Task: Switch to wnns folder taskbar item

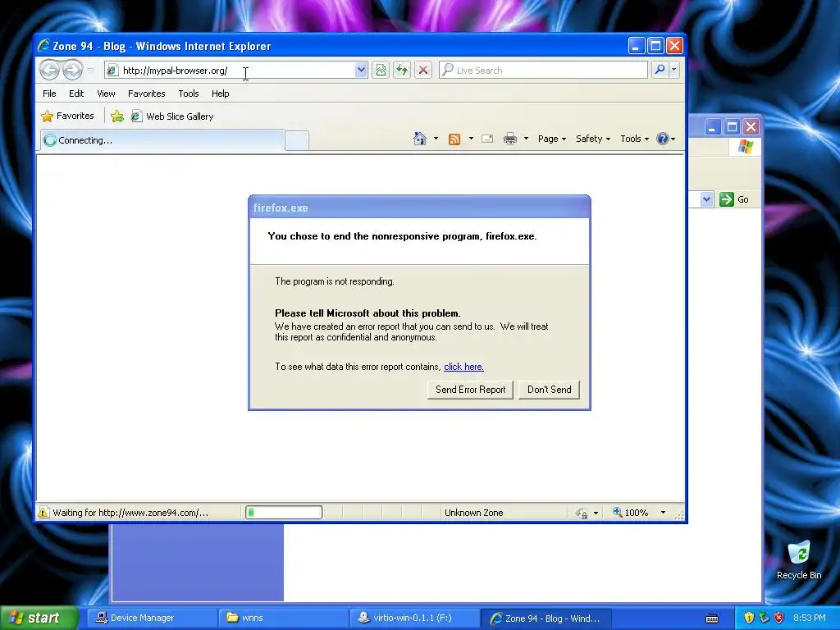Action: coord(284,618)
